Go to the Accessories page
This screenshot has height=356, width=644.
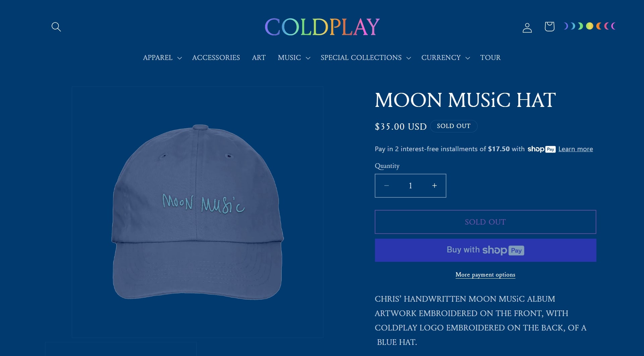216,58
